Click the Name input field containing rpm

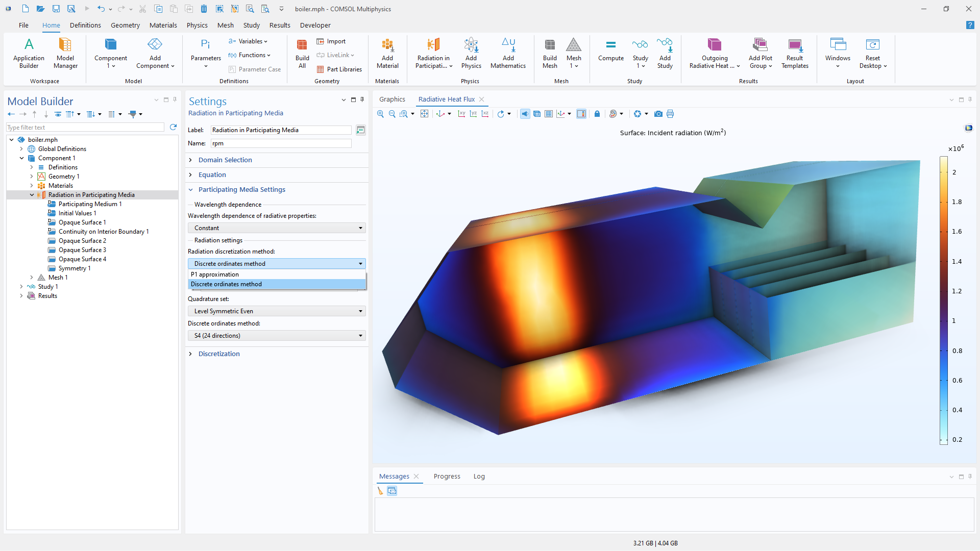tap(281, 143)
